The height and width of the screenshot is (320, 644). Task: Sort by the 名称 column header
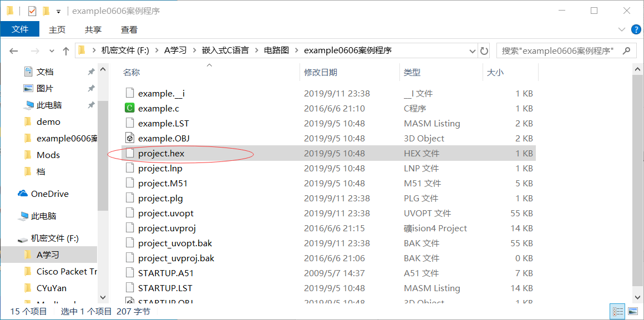click(x=131, y=72)
